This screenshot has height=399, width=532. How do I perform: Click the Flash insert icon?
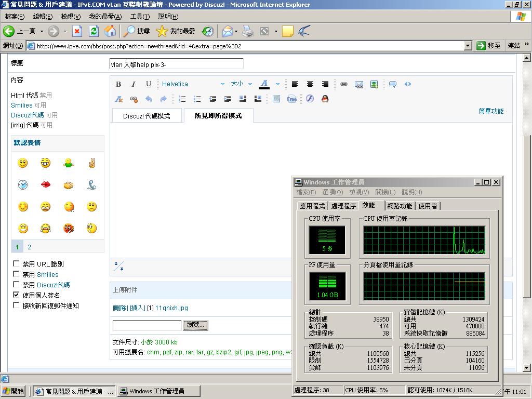coord(310,99)
